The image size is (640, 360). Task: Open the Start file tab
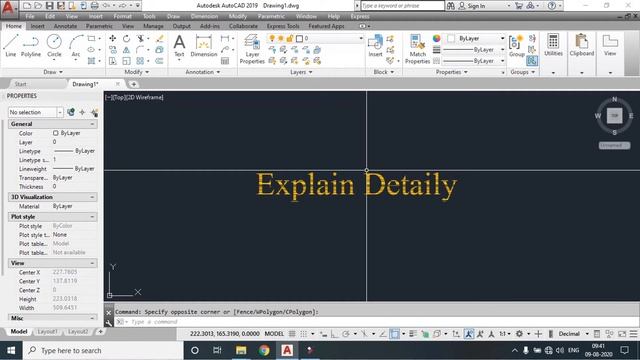click(20, 84)
